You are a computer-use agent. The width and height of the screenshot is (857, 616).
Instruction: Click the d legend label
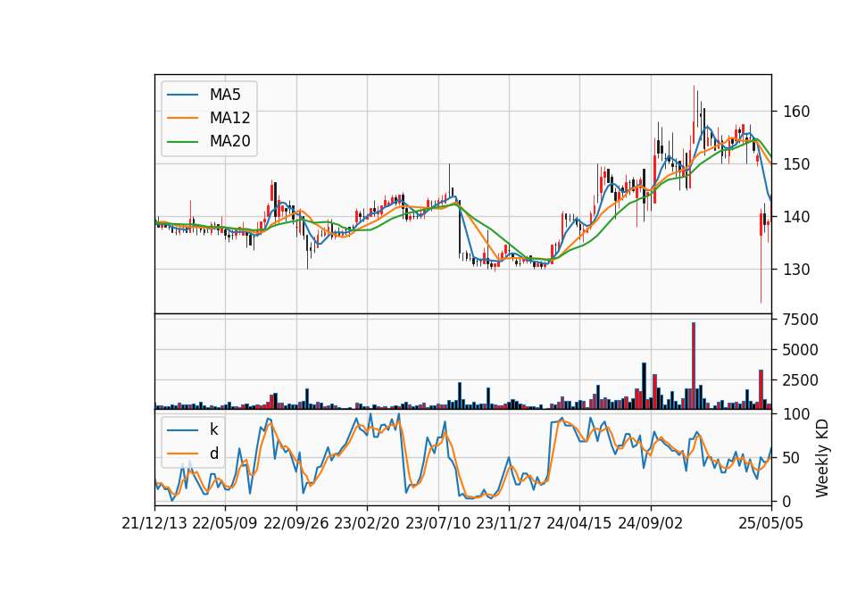tap(213, 454)
